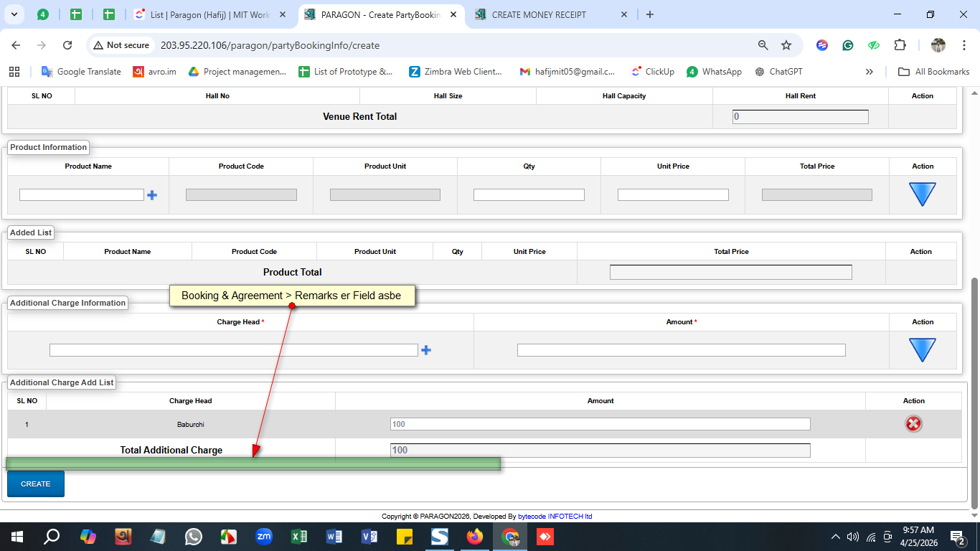The height and width of the screenshot is (551, 980).
Task: Open Visio from the taskbar
Action: (x=369, y=537)
